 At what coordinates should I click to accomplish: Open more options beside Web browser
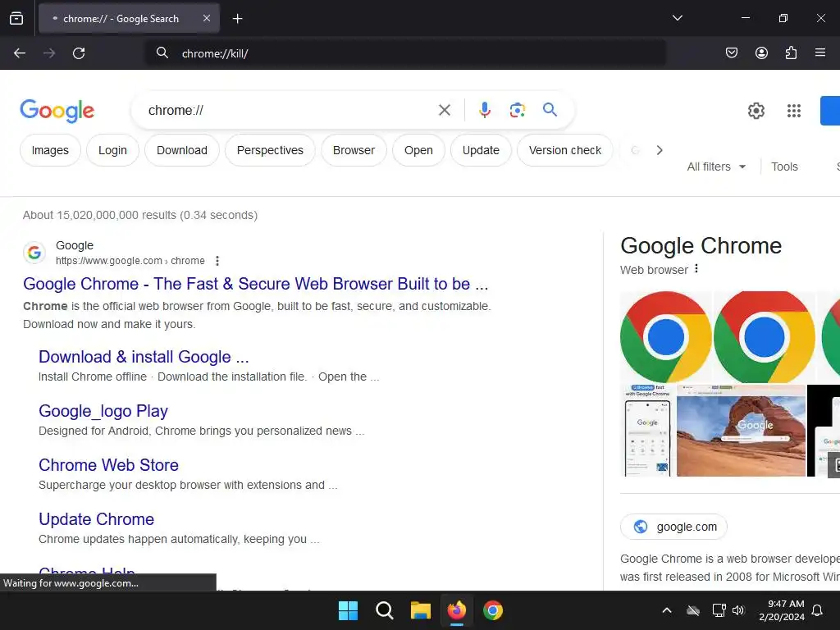[x=696, y=269]
